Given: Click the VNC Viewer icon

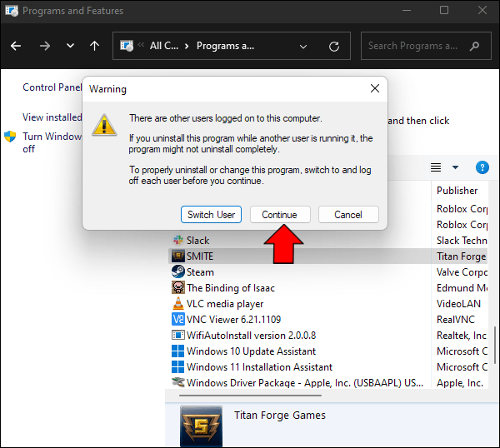Looking at the screenshot, I should 178,319.
